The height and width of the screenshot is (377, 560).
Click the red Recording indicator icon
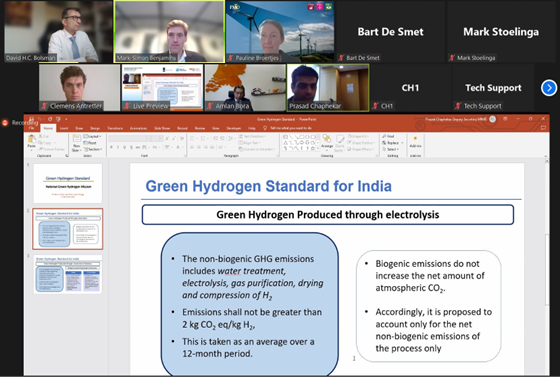tap(5, 123)
